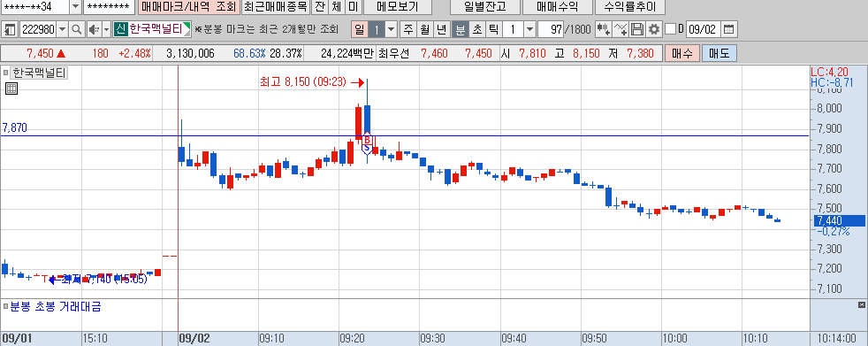Select the 분 (minute) chart period toggle
This screenshot has width=868, height=346.
point(460,29)
